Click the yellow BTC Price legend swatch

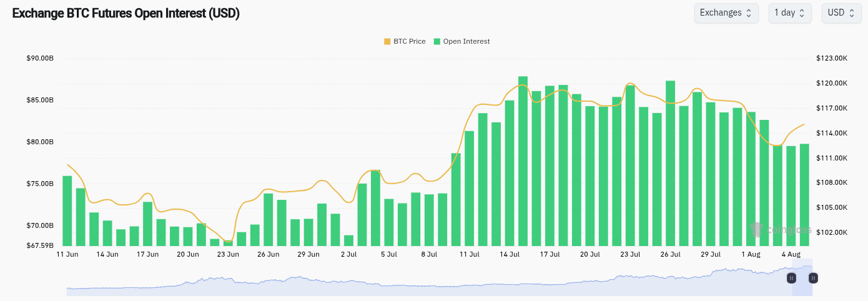pyautogui.click(x=387, y=41)
